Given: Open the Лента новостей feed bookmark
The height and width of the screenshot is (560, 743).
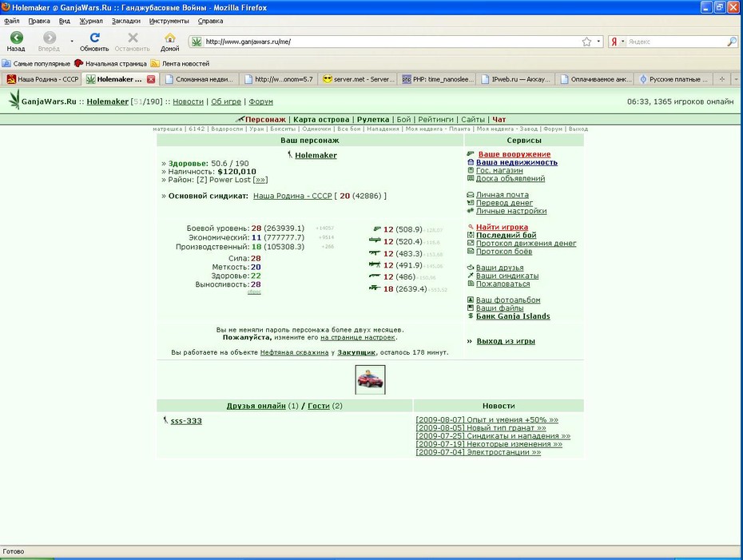Looking at the screenshot, I should pyautogui.click(x=180, y=63).
